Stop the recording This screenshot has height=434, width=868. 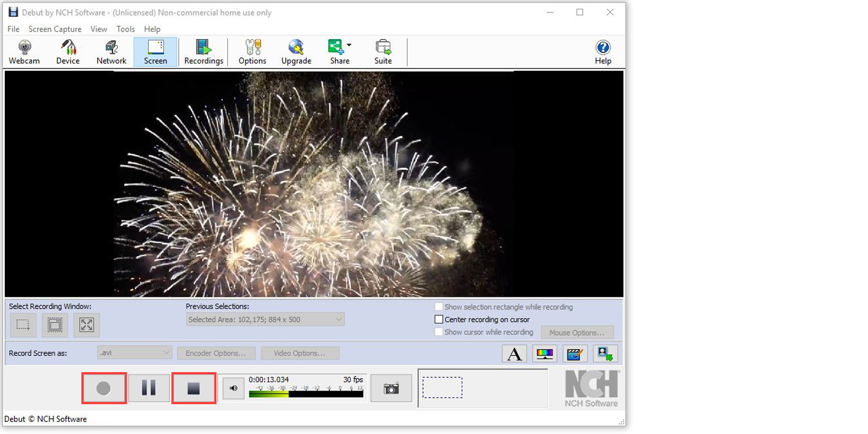click(x=194, y=388)
